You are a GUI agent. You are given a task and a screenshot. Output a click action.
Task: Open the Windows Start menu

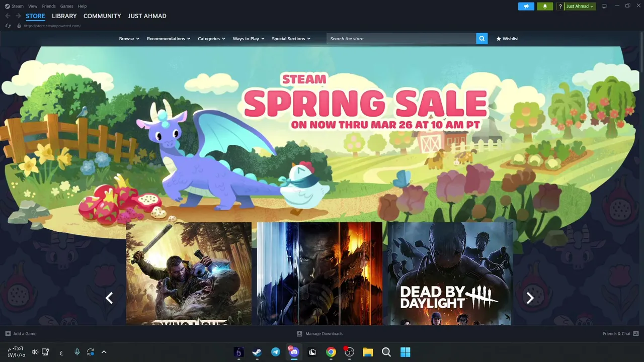coord(405,352)
